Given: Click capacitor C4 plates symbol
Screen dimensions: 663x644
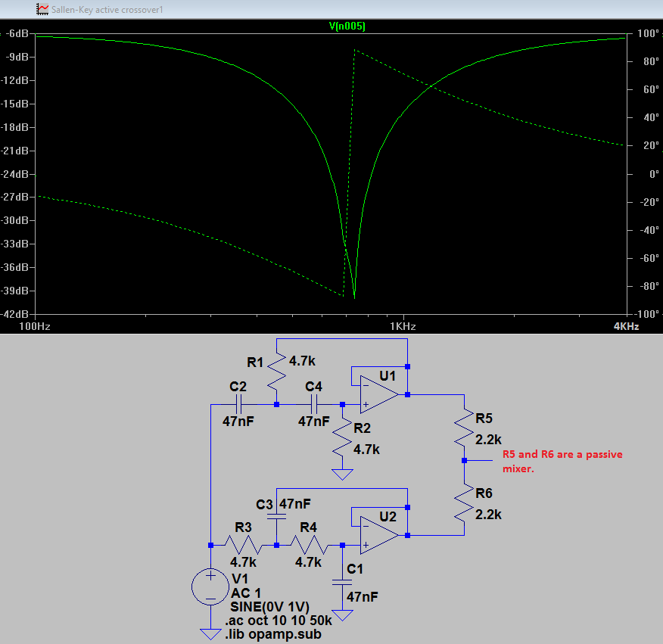Looking at the screenshot, I should pyautogui.click(x=314, y=405).
